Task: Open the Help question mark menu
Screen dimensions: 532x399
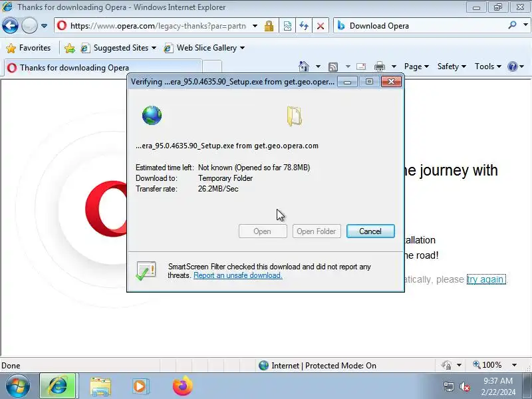Action: pos(515,66)
